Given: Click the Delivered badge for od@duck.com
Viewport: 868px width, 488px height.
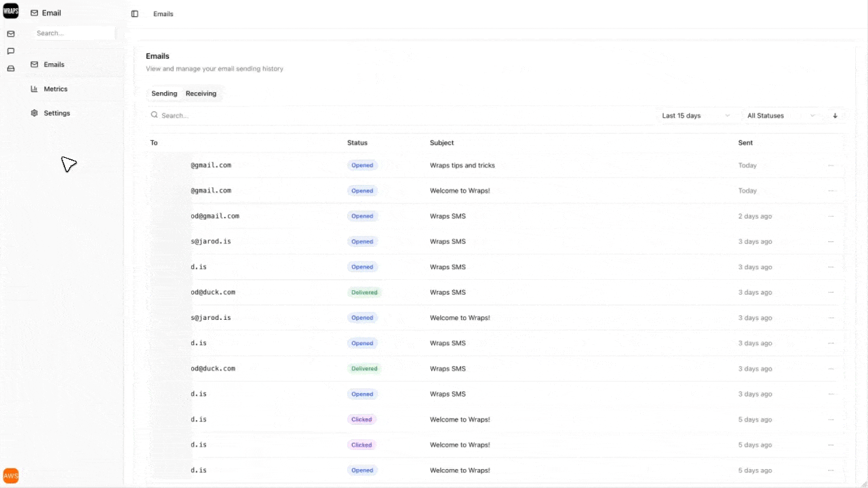Looking at the screenshot, I should [x=364, y=292].
